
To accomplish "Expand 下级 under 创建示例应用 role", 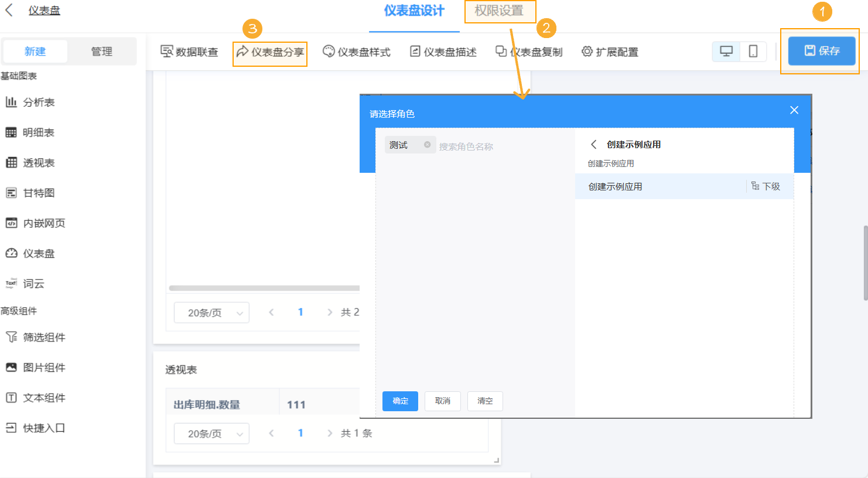I will pyautogui.click(x=767, y=186).
